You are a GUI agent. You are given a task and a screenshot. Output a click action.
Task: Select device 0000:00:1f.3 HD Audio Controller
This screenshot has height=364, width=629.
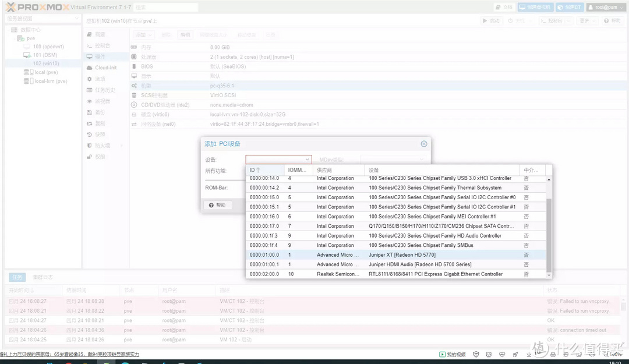pyautogui.click(x=396, y=235)
